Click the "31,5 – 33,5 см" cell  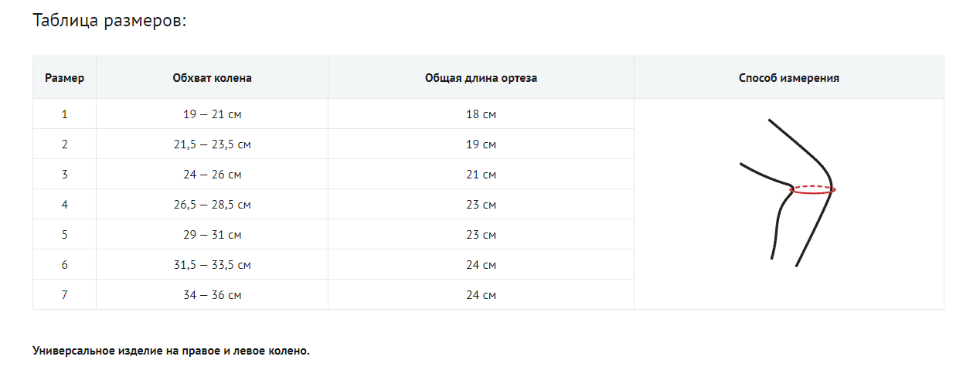[x=212, y=265]
